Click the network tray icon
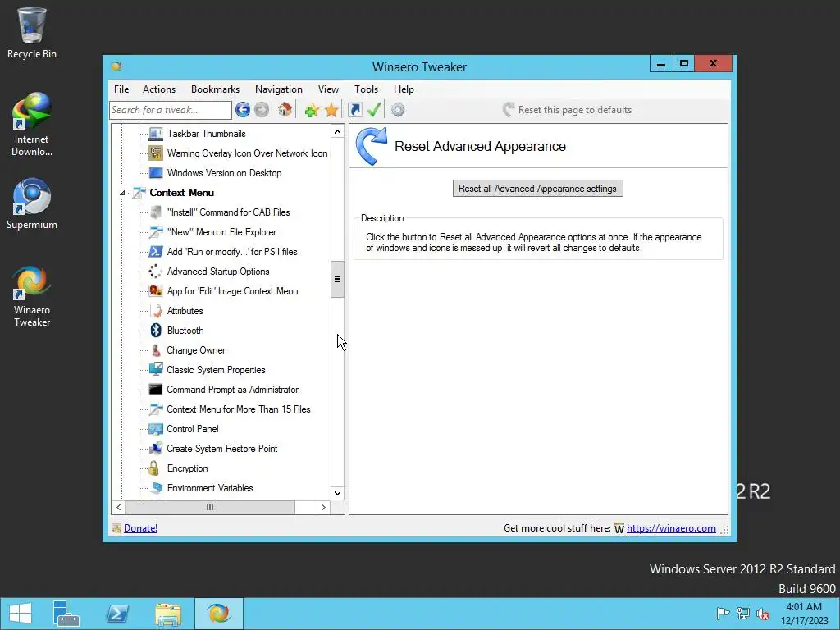 pos(743,614)
